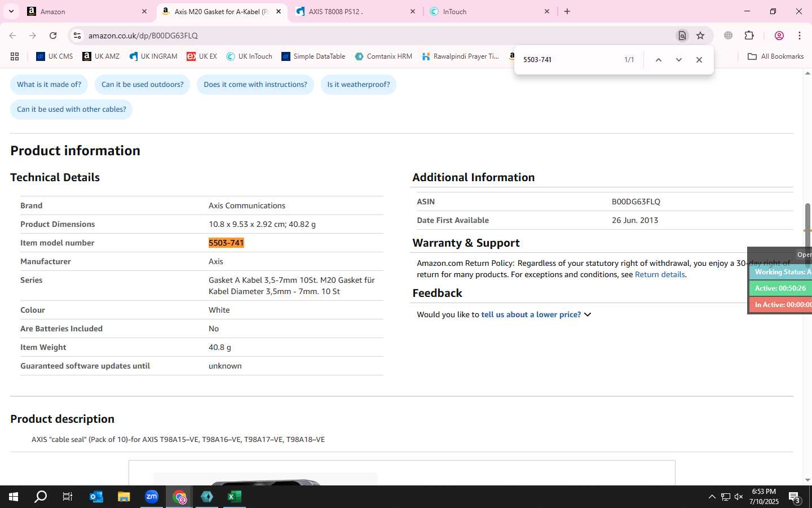Ask 'What is it made of?'
Screen dimensions: 812x508
(49, 85)
